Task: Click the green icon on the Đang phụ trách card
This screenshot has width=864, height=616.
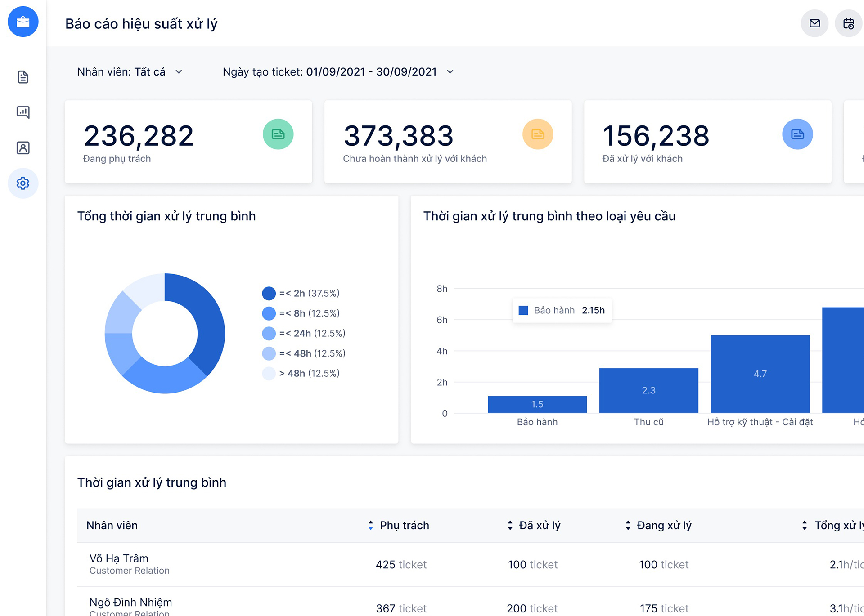Action: coord(278,134)
